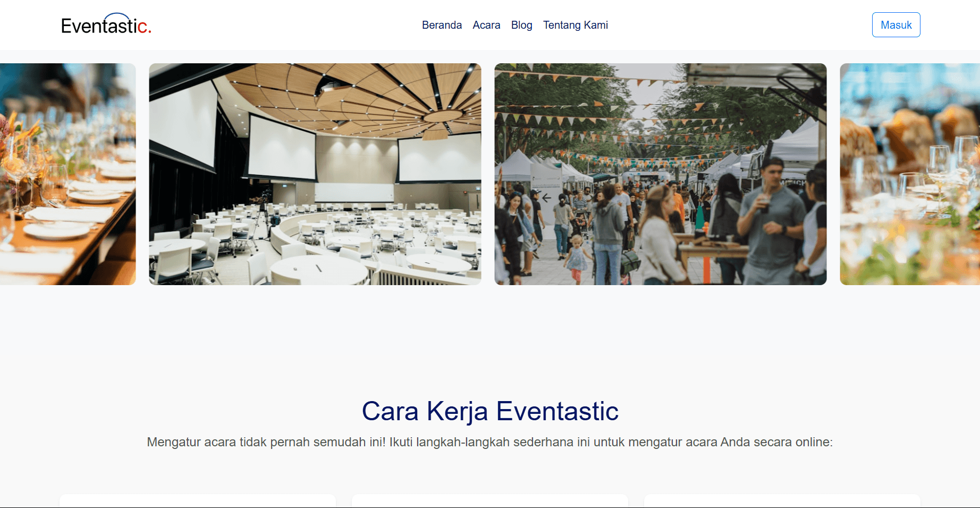The width and height of the screenshot is (980, 508).
Task: Select the conference hall carousel image
Action: point(315,174)
